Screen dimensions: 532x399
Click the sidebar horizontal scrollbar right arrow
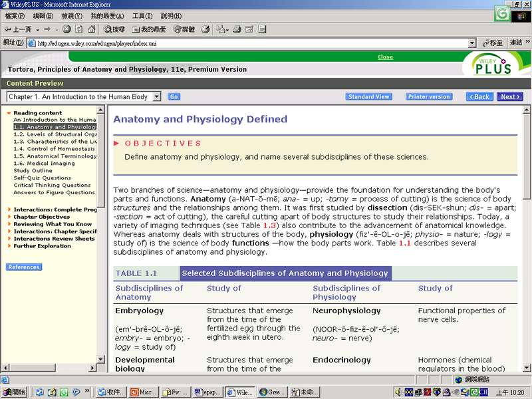pyautogui.click(x=92, y=368)
